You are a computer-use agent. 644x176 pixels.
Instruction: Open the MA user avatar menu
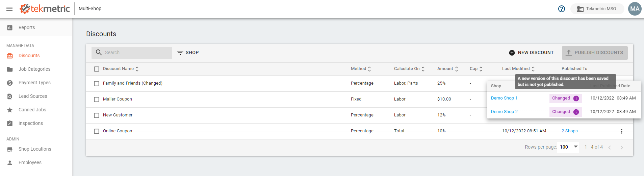pyautogui.click(x=635, y=9)
